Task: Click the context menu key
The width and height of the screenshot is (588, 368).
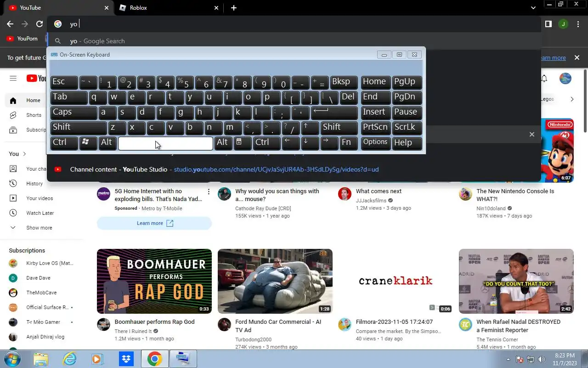Action: pos(243,143)
